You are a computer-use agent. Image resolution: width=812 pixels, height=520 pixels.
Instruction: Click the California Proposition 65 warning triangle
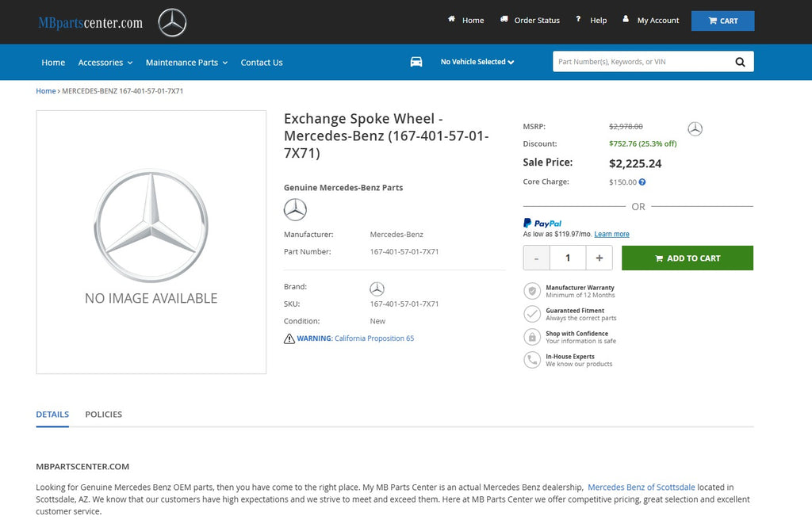coord(289,338)
